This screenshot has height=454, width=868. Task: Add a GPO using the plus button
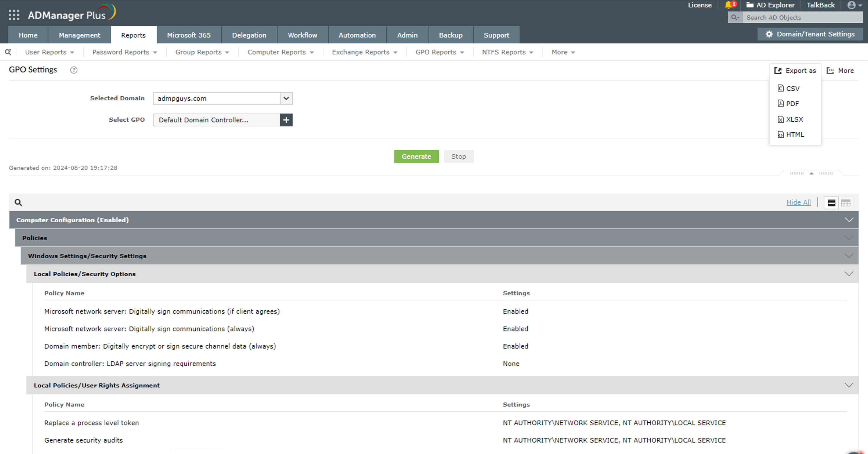(286, 120)
